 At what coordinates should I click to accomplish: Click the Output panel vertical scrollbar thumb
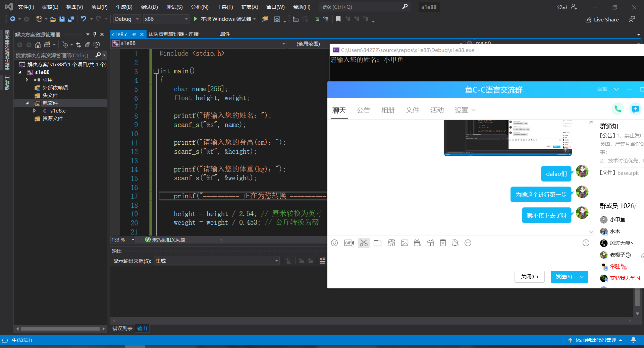(637, 297)
